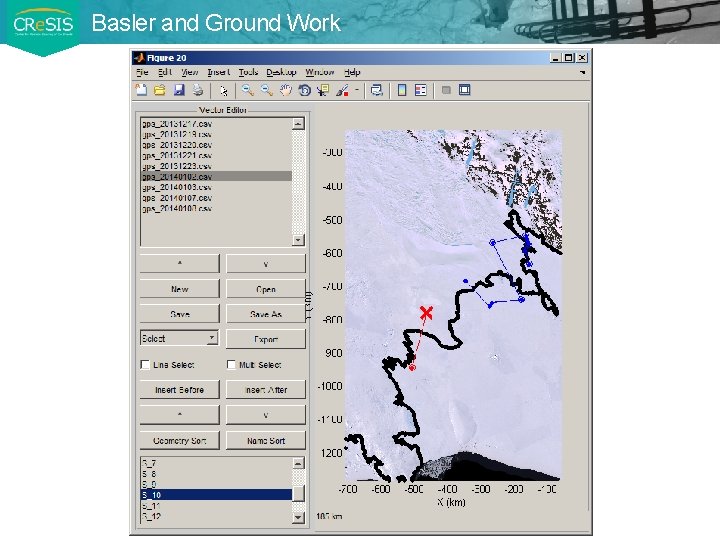
Task: Select gps_20140103.csv in the file list
Action: [x=216, y=187]
